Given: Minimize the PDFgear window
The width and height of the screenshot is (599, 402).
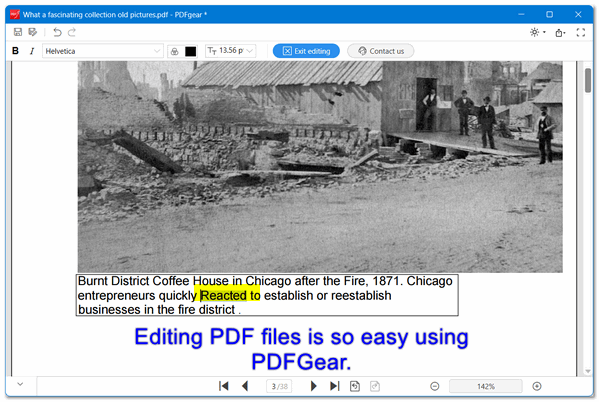Looking at the screenshot, I should pos(521,15).
